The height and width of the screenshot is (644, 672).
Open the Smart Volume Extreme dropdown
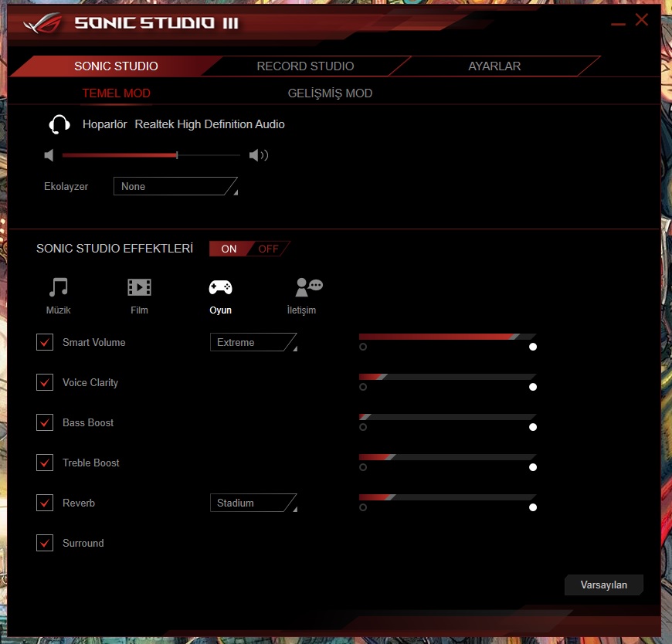[253, 342]
